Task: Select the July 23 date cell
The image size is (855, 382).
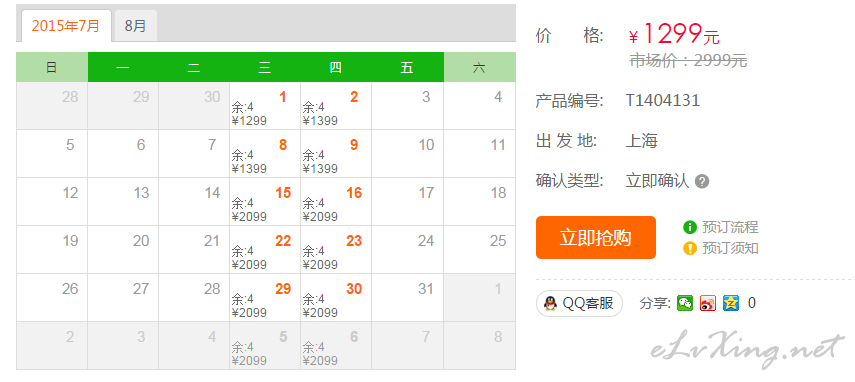Action: (x=336, y=250)
